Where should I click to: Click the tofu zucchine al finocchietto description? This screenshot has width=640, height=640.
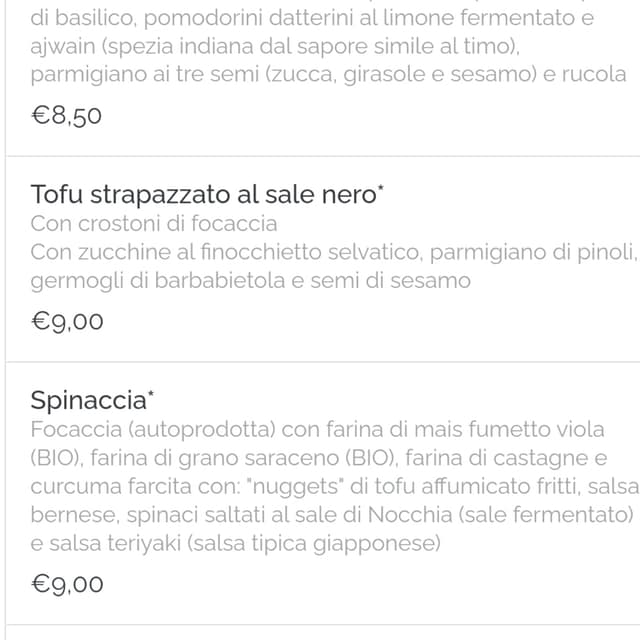click(x=334, y=267)
